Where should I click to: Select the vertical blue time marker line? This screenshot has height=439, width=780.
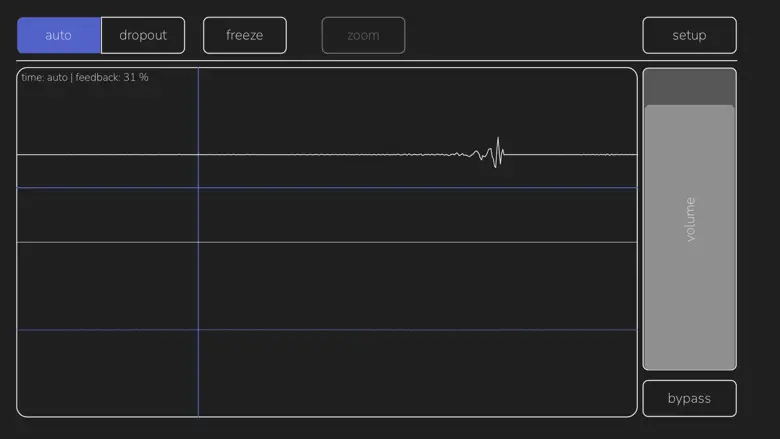(198, 280)
